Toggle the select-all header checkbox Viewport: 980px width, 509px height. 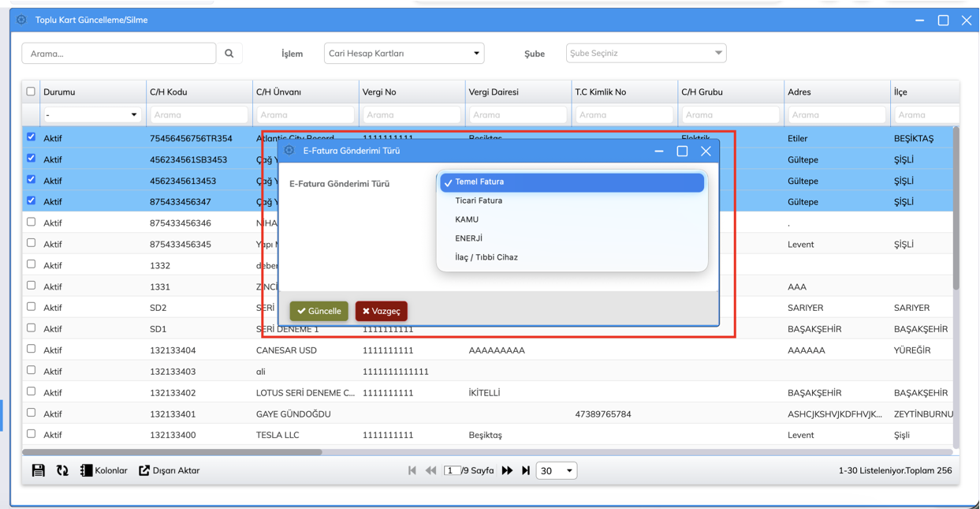[31, 92]
